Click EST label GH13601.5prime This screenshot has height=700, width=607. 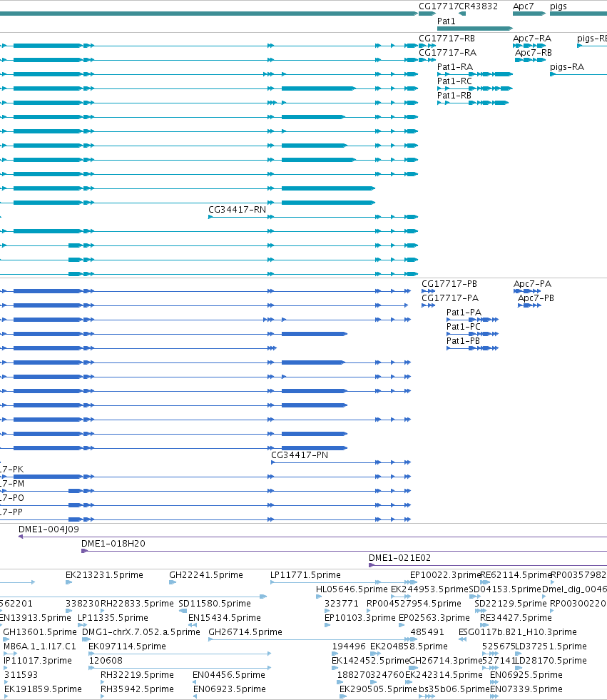(x=40, y=632)
